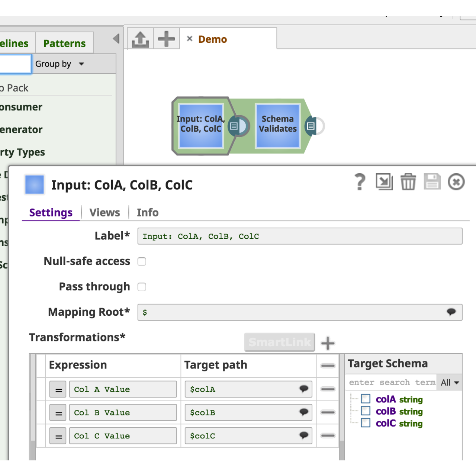Click the upload pipeline icon
The height and width of the screenshot is (476, 476).
click(139, 38)
